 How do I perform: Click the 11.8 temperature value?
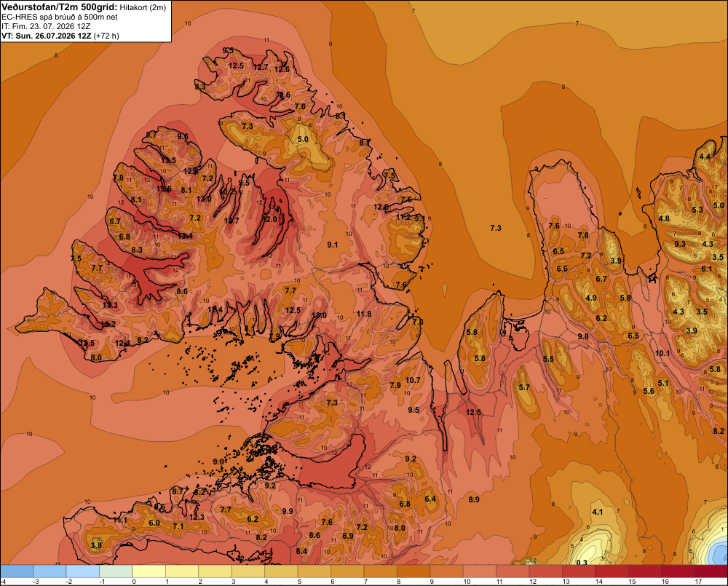pyautogui.click(x=364, y=314)
